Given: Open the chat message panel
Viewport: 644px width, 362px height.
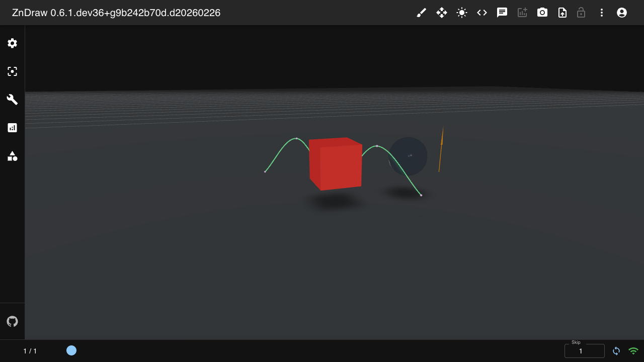Looking at the screenshot, I should tap(502, 13).
